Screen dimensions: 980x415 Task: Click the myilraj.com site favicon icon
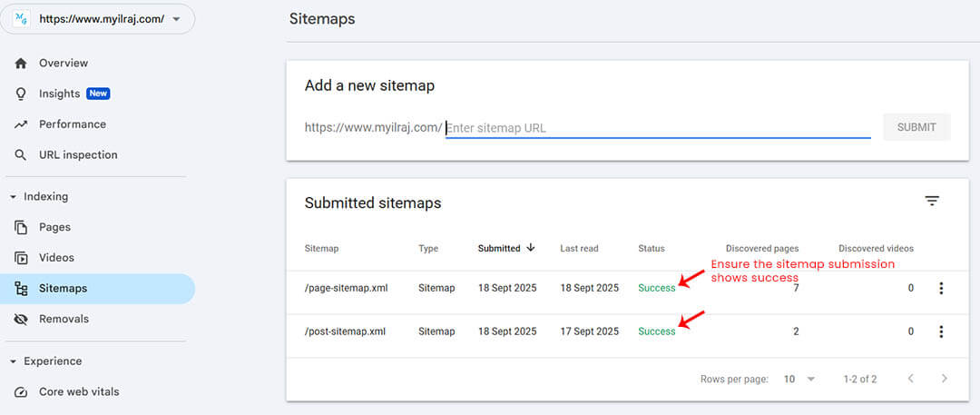click(21, 19)
